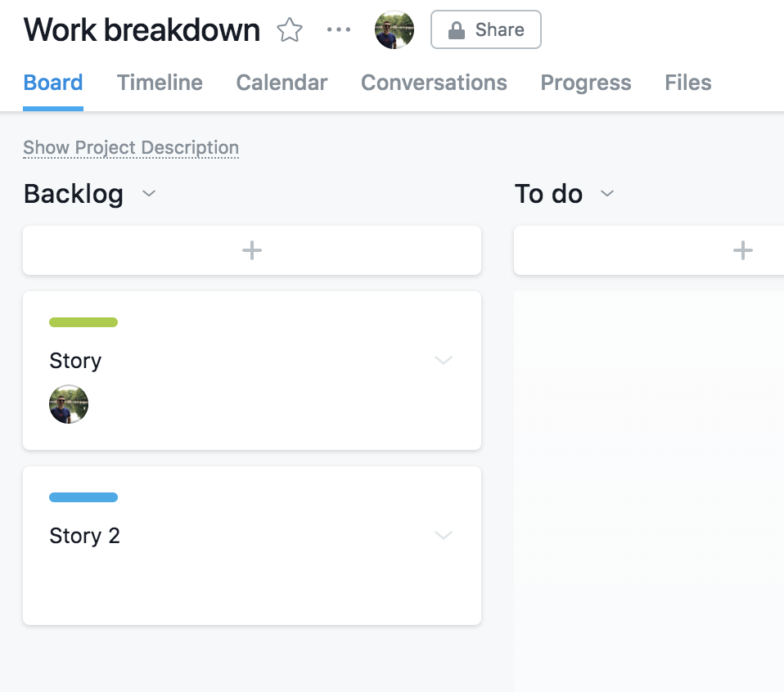Click your profile avatar next to the title
Image resolution: width=784 pixels, height=692 pixels.
(394, 29)
